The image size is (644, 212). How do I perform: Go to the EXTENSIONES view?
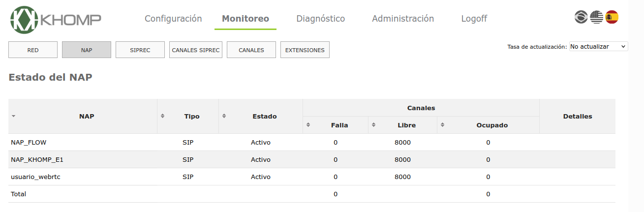[x=305, y=50]
